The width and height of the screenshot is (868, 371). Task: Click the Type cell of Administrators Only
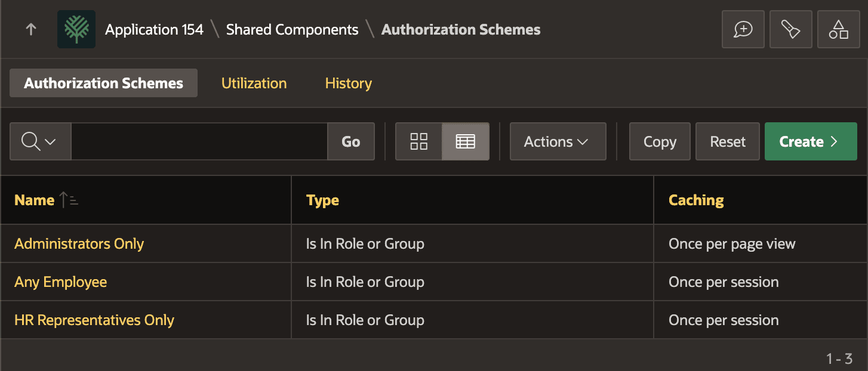click(472, 243)
